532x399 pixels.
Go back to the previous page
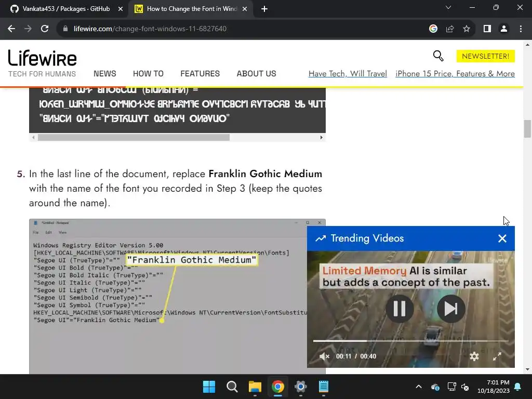tap(11, 29)
